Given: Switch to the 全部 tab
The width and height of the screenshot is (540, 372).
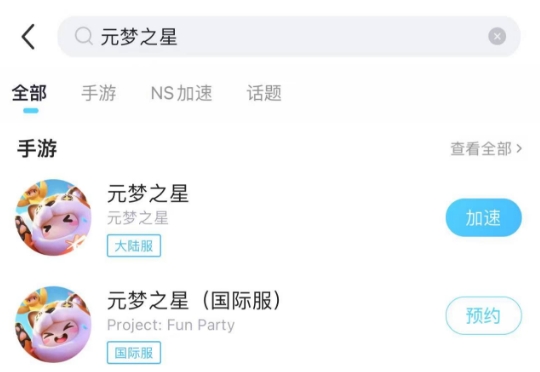Looking at the screenshot, I should pos(29,93).
